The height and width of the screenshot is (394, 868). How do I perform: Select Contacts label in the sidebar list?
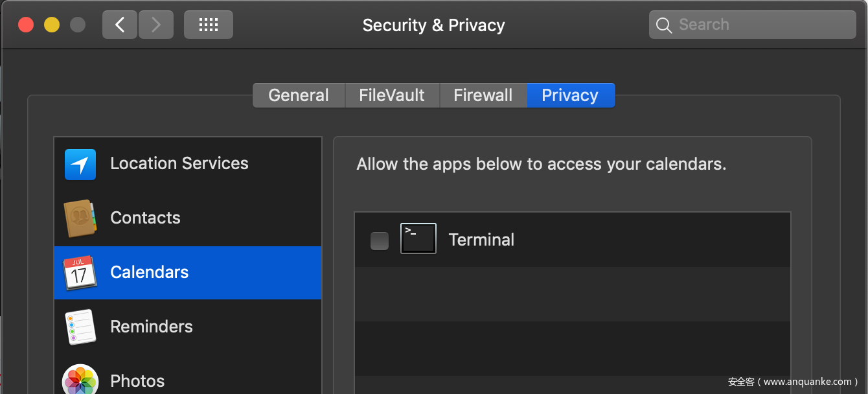click(x=146, y=218)
